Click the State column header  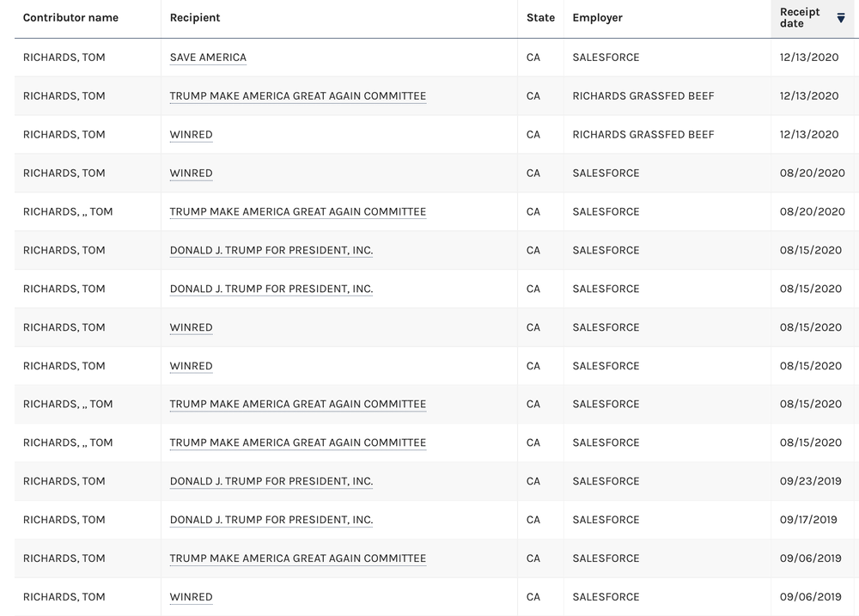[540, 17]
